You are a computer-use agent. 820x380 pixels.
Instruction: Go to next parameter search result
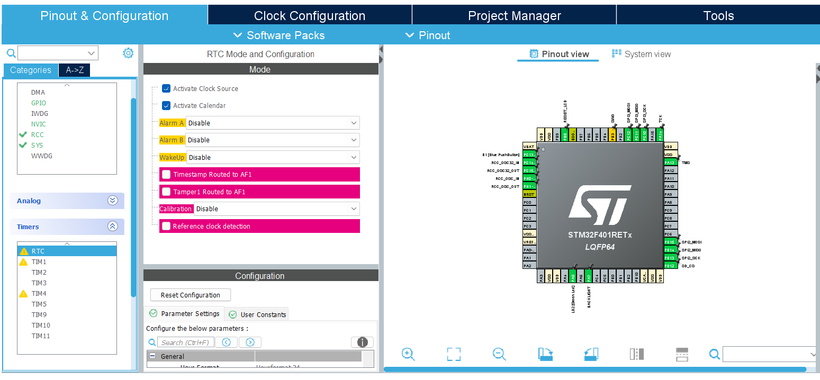250,342
